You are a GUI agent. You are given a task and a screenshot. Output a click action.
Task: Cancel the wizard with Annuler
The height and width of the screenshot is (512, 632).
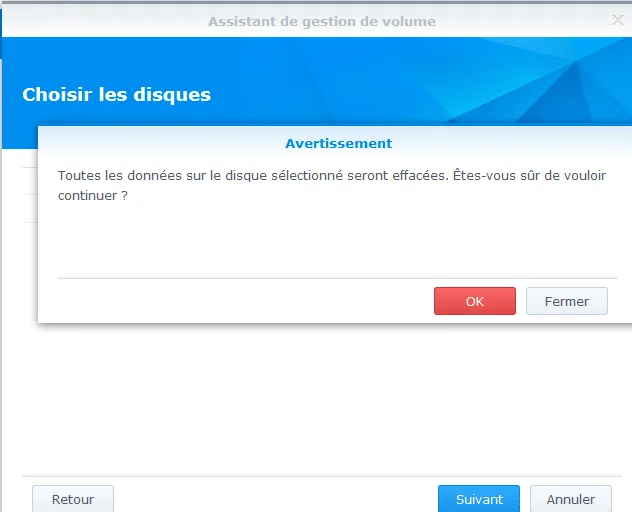point(571,499)
